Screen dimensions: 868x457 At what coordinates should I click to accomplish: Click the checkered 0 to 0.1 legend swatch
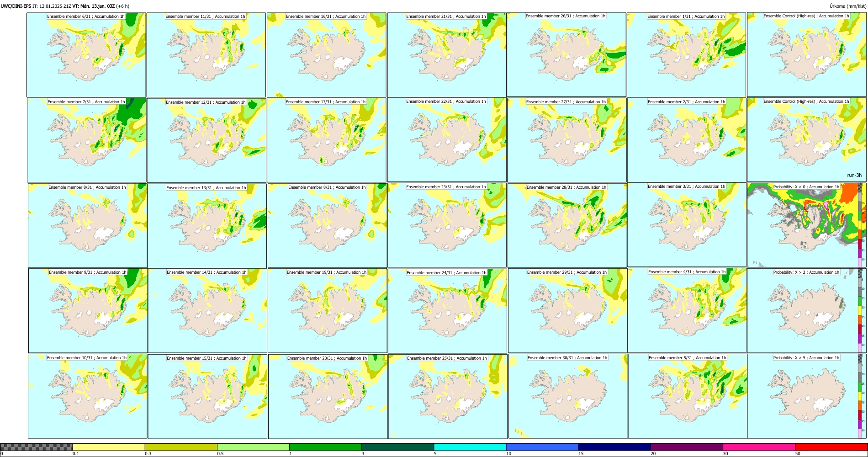[x=37, y=447]
